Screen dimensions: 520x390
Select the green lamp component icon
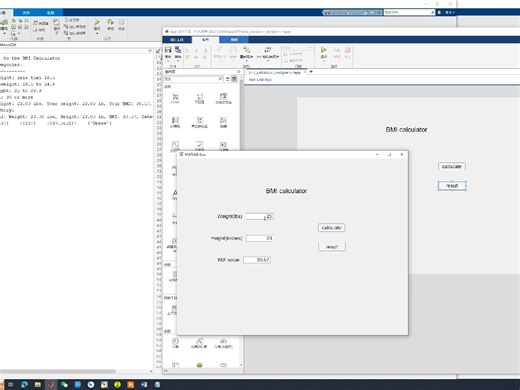[199, 365]
